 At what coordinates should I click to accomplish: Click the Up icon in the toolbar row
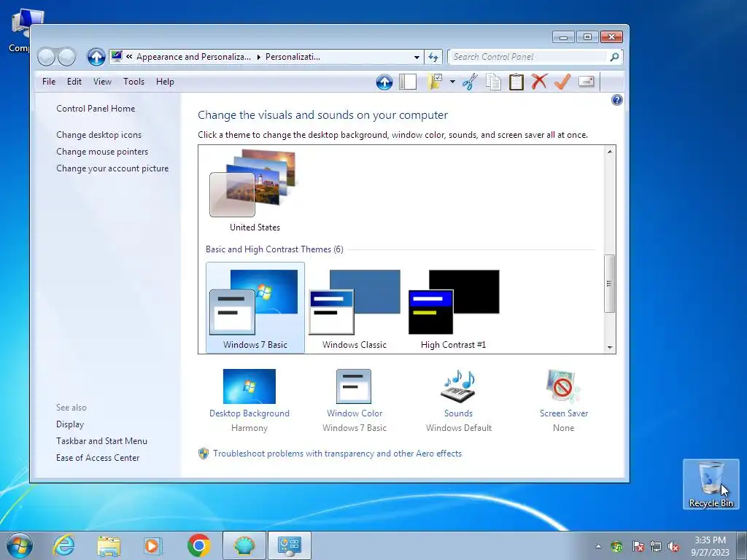click(384, 82)
